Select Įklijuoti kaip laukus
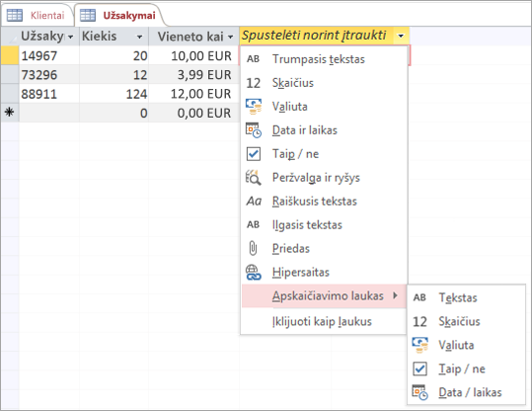532x411 pixels. (324, 321)
